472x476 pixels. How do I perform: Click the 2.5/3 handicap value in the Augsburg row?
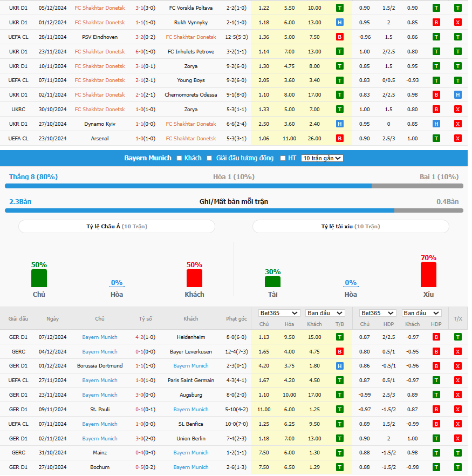click(388, 395)
